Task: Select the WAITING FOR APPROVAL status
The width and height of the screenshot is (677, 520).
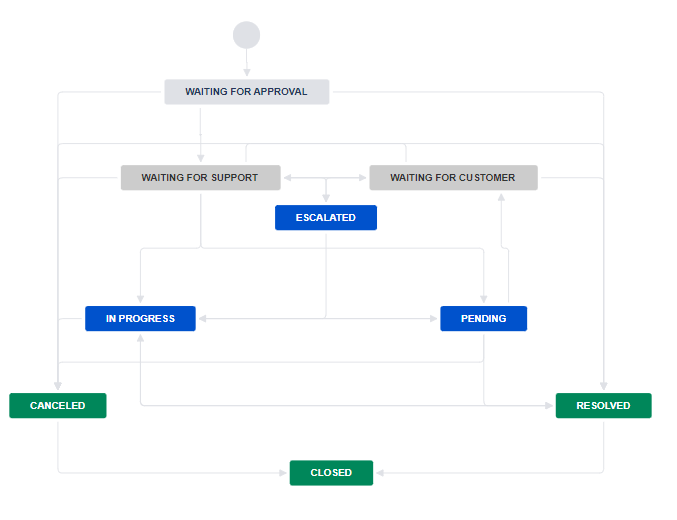Action: 247,92
